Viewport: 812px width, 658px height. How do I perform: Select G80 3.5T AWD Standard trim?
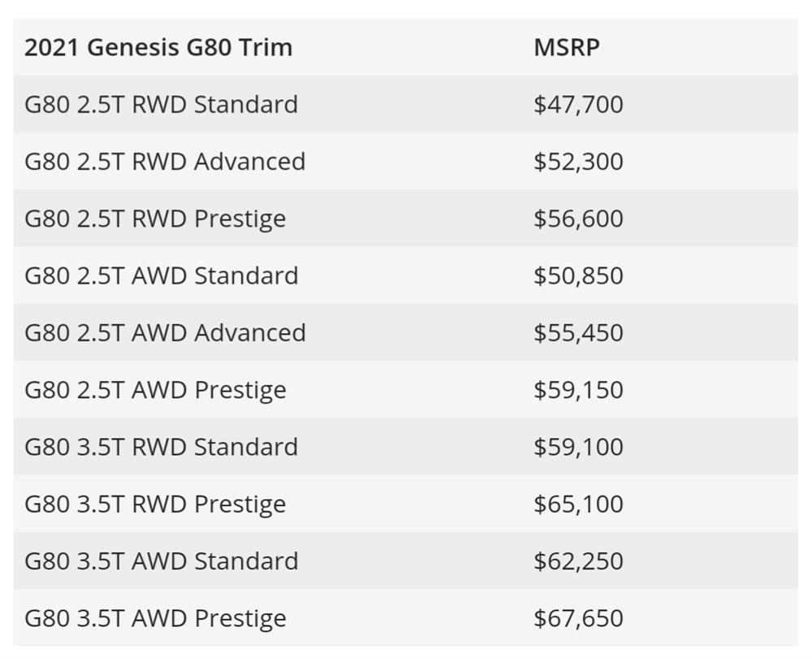point(161,561)
